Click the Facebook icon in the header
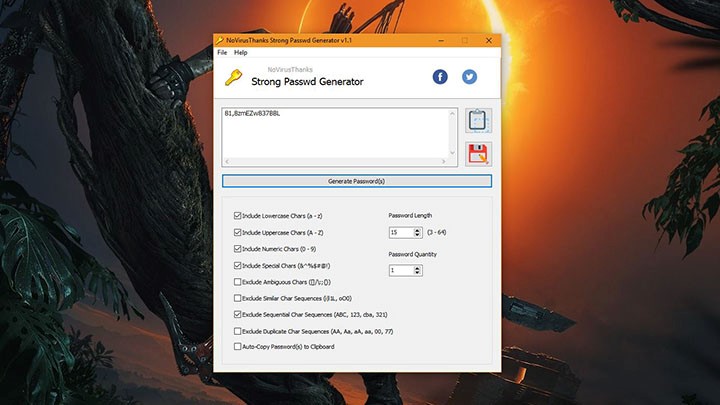Image resolution: width=720 pixels, height=405 pixels. [x=440, y=77]
